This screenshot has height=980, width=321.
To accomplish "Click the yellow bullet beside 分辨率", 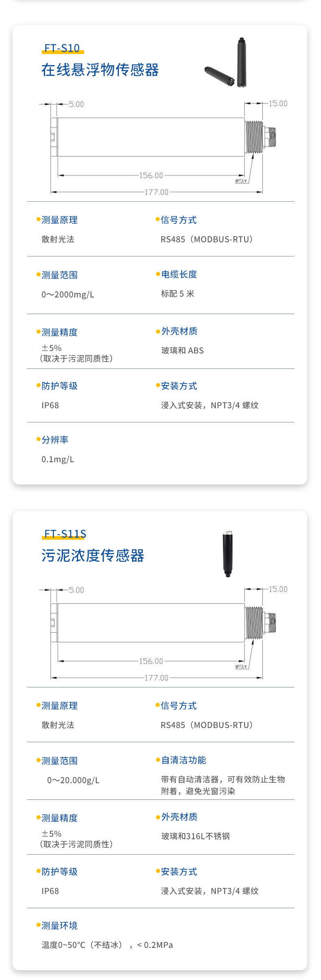I will pos(39,439).
